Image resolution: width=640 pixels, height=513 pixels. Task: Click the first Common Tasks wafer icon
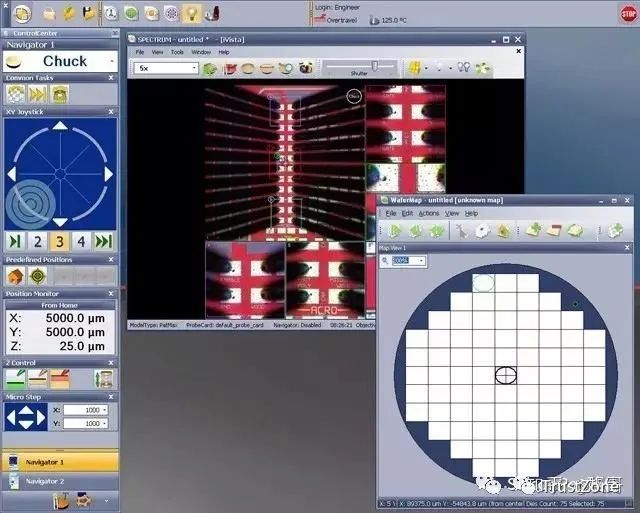pos(16,94)
